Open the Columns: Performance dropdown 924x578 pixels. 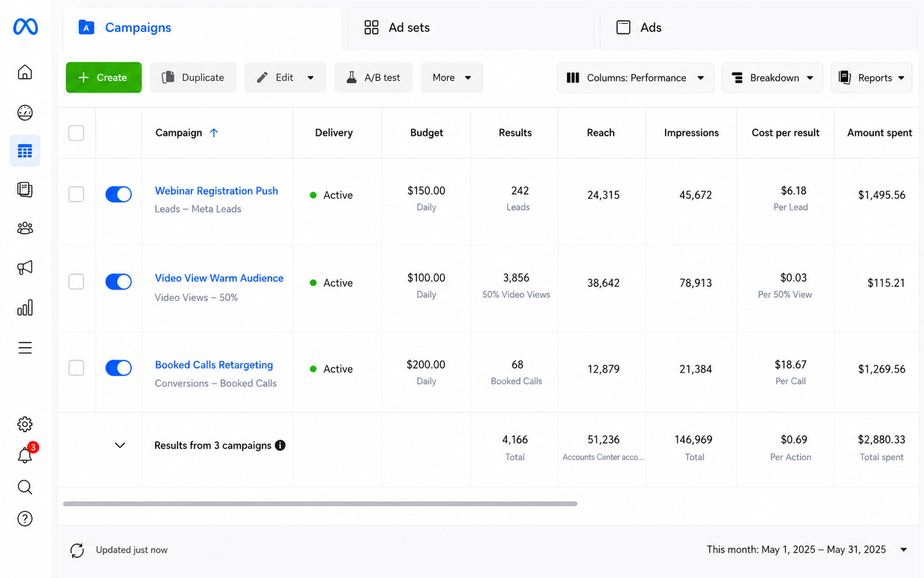point(635,77)
